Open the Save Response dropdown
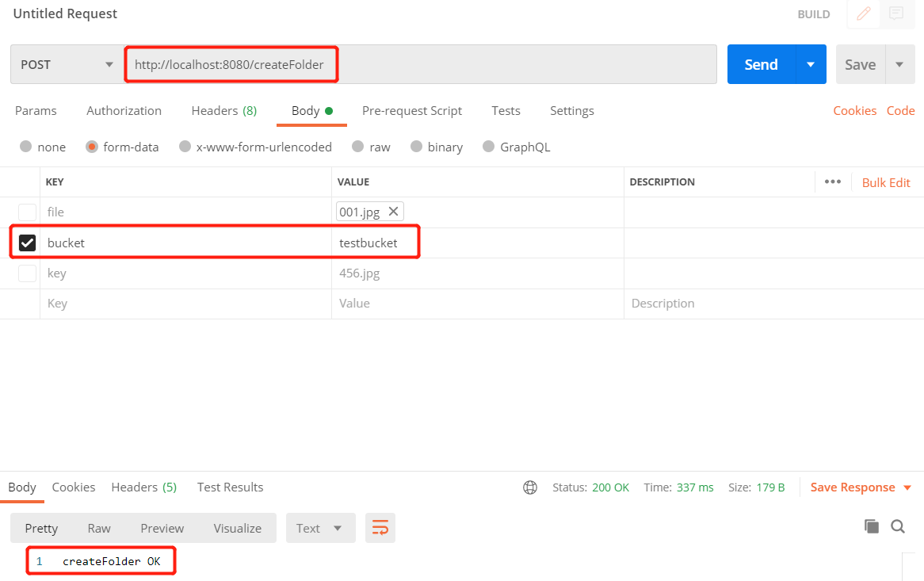This screenshot has height=581, width=924. [906, 487]
